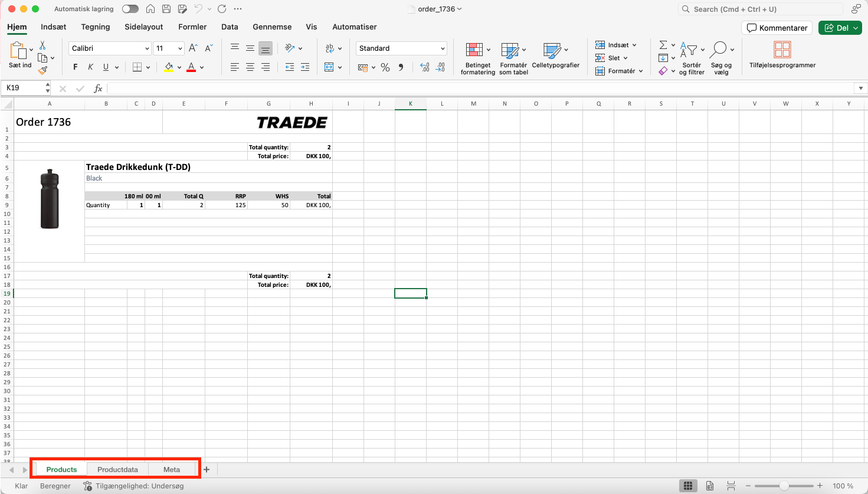Open the Indsæt ribbon tab

pyautogui.click(x=53, y=27)
